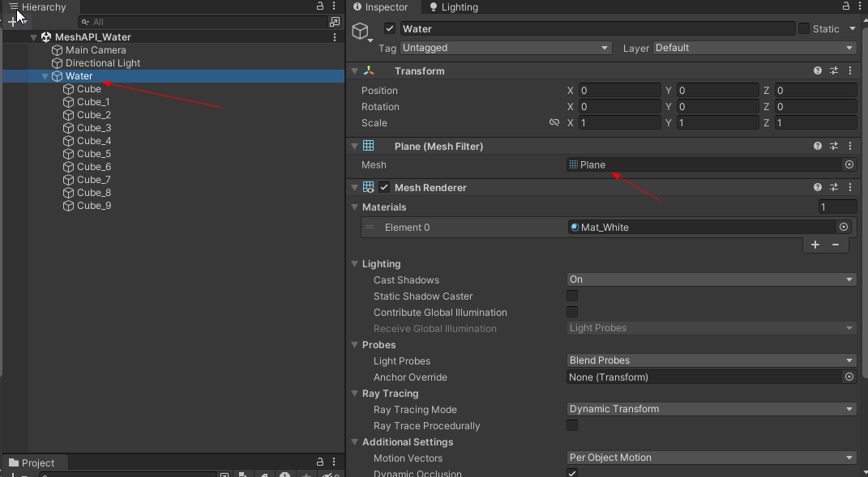Click the Hierarchy search scene-picker icon

(x=335, y=22)
